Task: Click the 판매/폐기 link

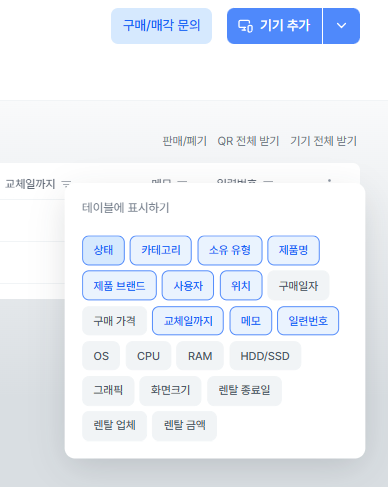Action: point(184,141)
